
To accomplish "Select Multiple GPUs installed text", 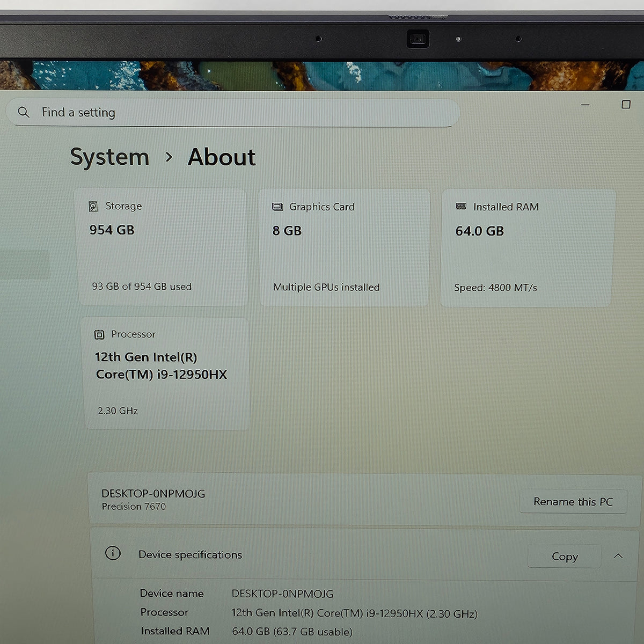I will tap(326, 287).
